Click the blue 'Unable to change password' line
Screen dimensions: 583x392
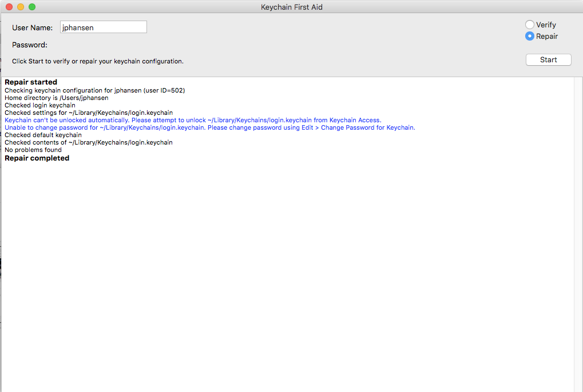[x=210, y=127]
